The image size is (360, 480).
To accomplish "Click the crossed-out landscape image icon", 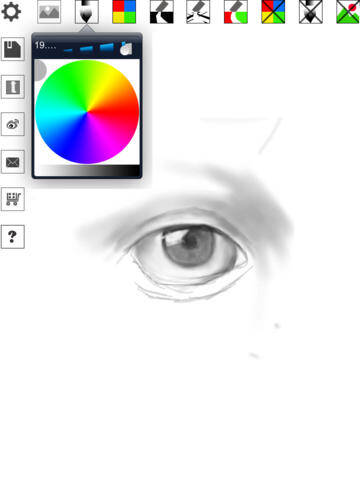I will pyautogui.click(x=348, y=12).
